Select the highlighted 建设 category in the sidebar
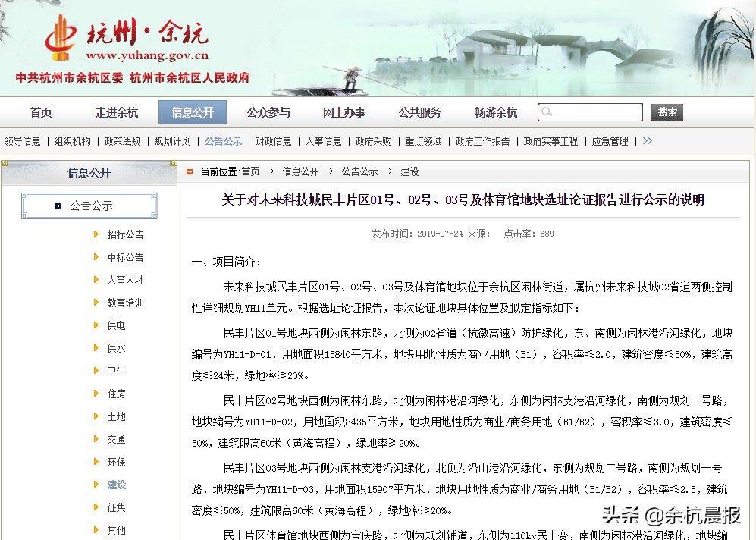The width and height of the screenshot is (756, 540). pos(115,485)
